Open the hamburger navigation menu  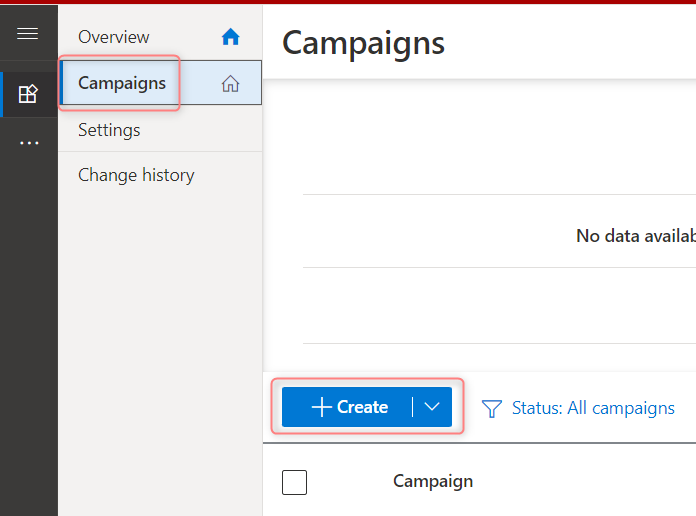(x=28, y=34)
